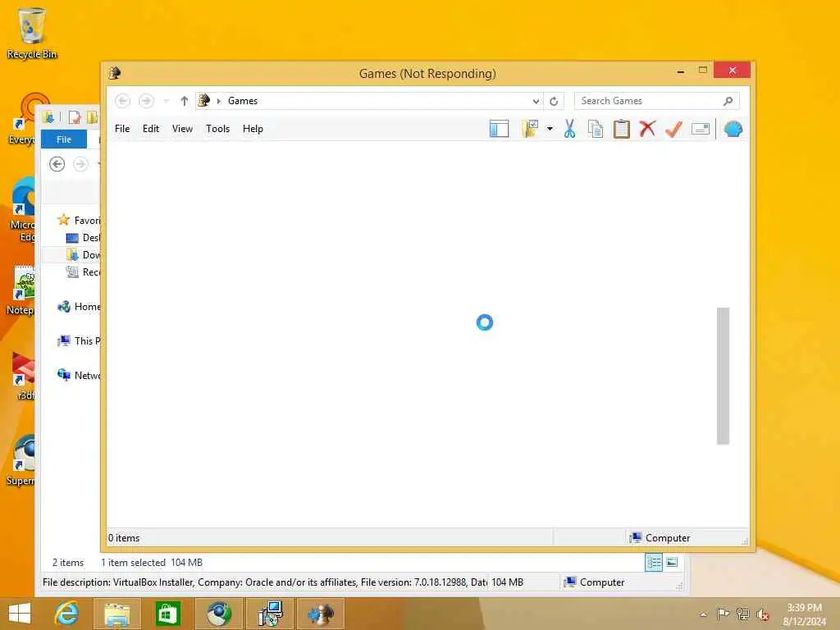Switch to large icons view in status bar
840x630 pixels.
pos(672,563)
